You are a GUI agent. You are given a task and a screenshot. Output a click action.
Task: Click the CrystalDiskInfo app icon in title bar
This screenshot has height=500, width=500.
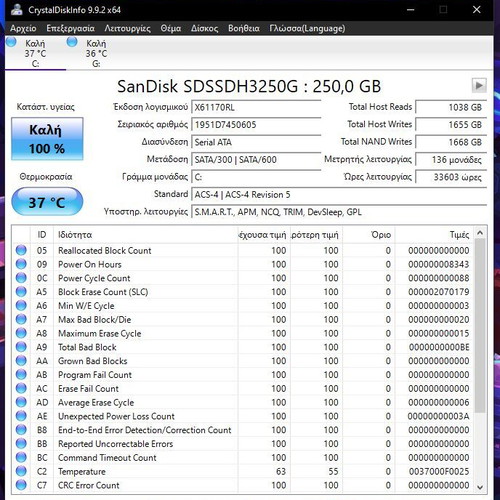pos(16,10)
